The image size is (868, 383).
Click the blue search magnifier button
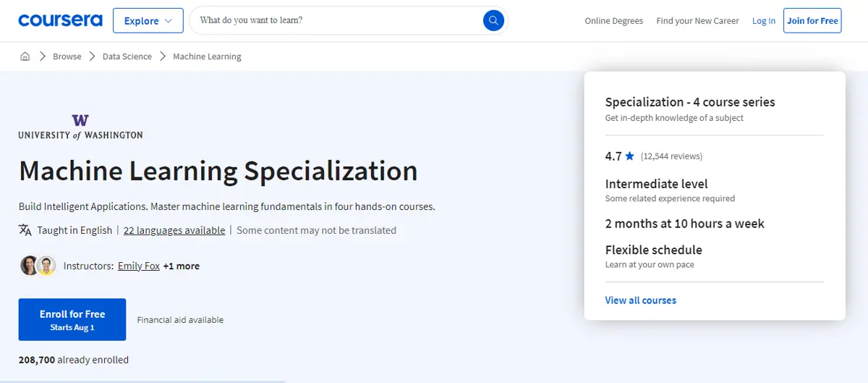click(493, 20)
